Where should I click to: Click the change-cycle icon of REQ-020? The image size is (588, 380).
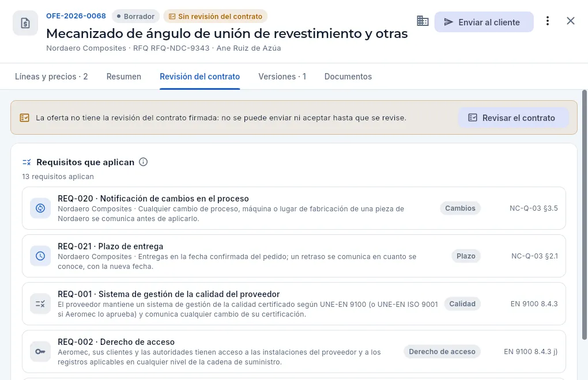(x=40, y=208)
